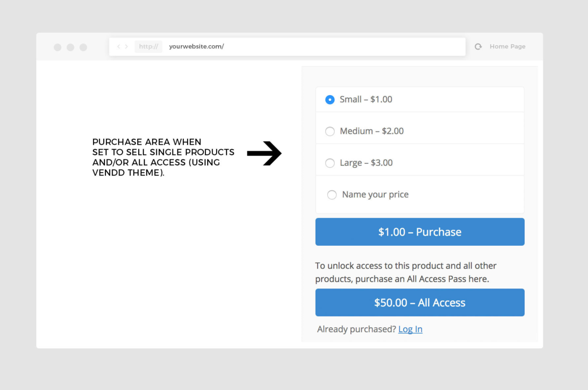Click the black right-pointing arrow graphic
The image size is (588, 390).
click(x=264, y=154)
